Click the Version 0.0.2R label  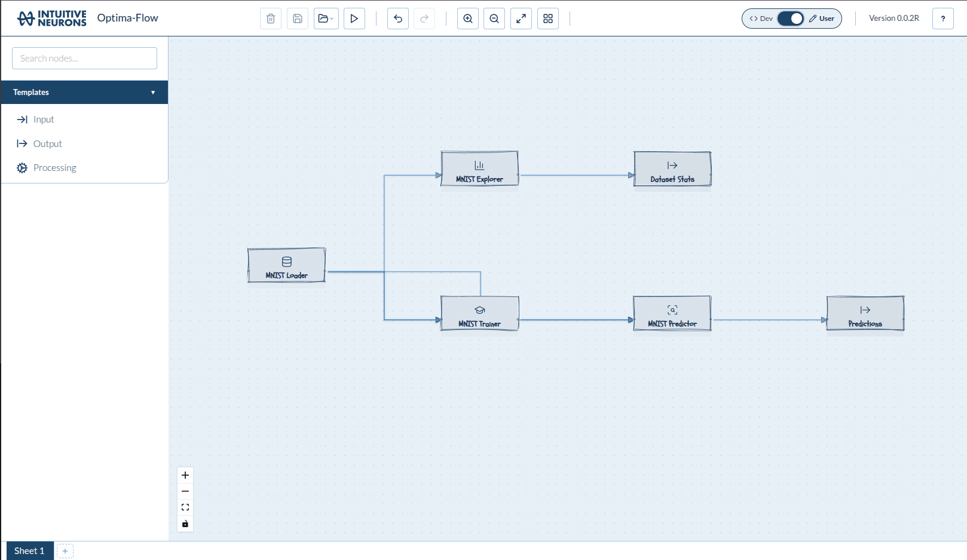tap(894, 19)
